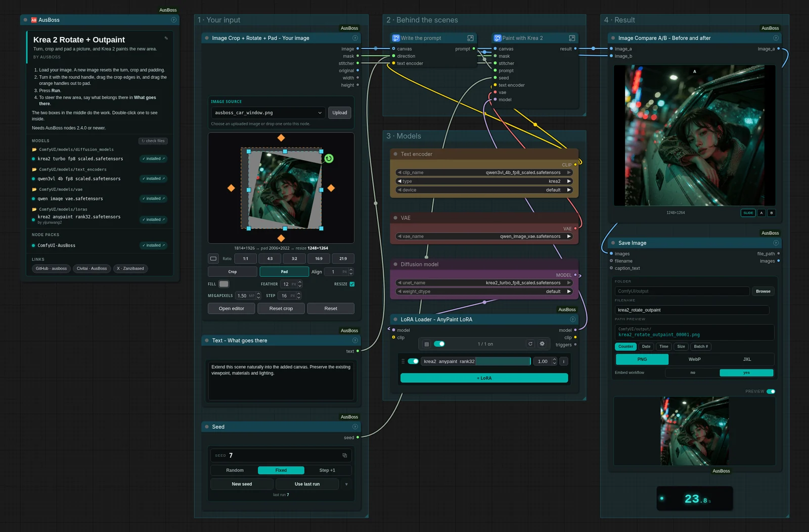Toggle the RESIZE checkbox
809x532 pixels.
352,284
